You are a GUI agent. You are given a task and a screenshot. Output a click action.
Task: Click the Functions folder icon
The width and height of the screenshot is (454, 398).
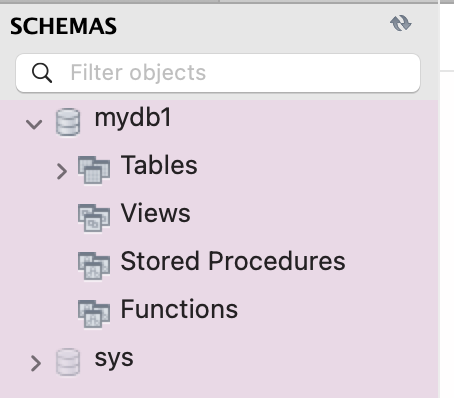tap(94, 314)
